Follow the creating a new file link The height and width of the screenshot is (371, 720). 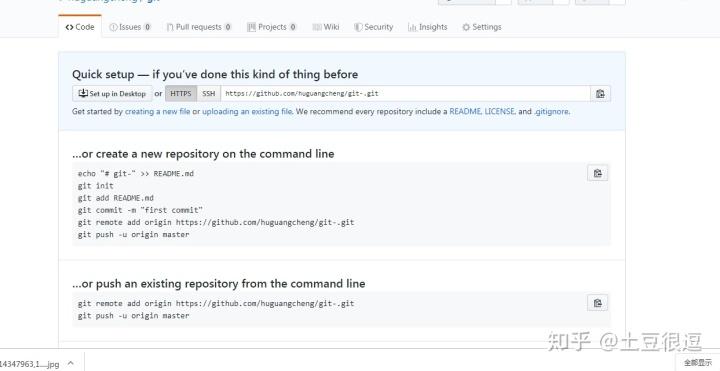click(158, 111)
